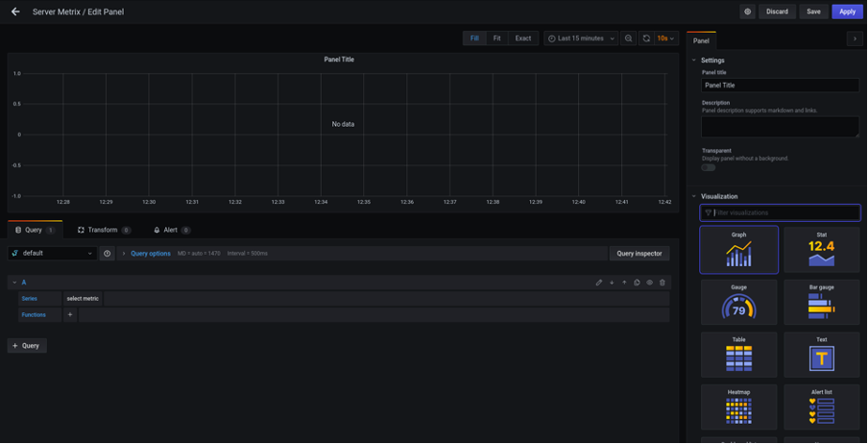868x444 pixels.
Task: Collapse the Settings section
Action: pos(693,60)
